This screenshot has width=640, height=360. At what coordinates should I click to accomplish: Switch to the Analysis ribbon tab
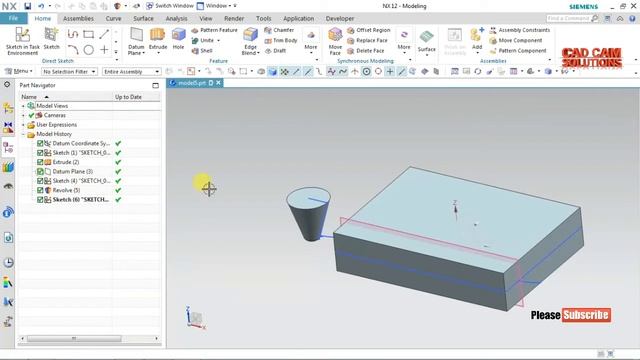176,18
